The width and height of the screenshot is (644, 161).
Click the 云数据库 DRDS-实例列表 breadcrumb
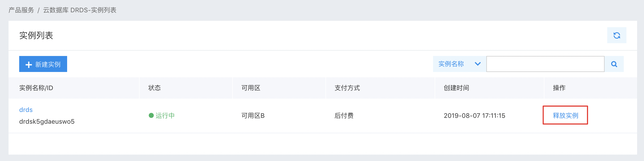point(80,10)
